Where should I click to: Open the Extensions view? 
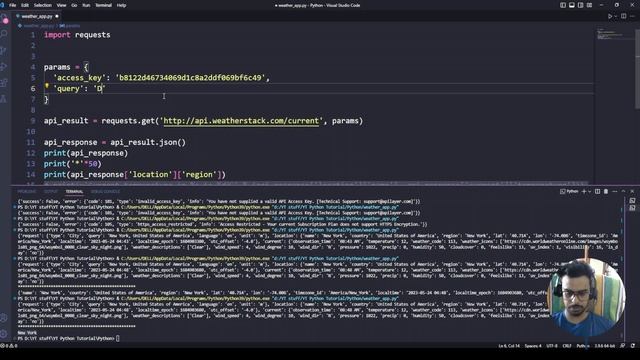4,83
